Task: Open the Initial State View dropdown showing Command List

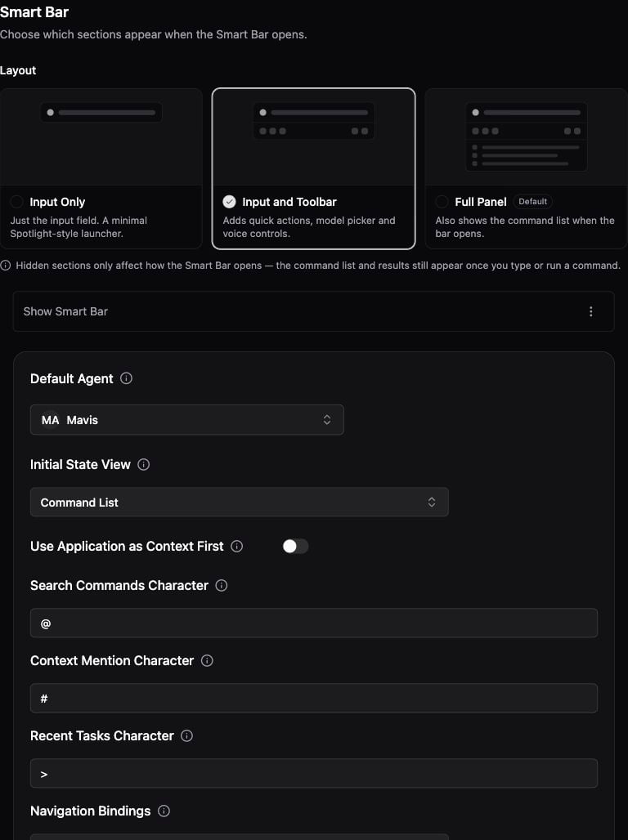Action: pyautogui.click(x=240, y=502)
